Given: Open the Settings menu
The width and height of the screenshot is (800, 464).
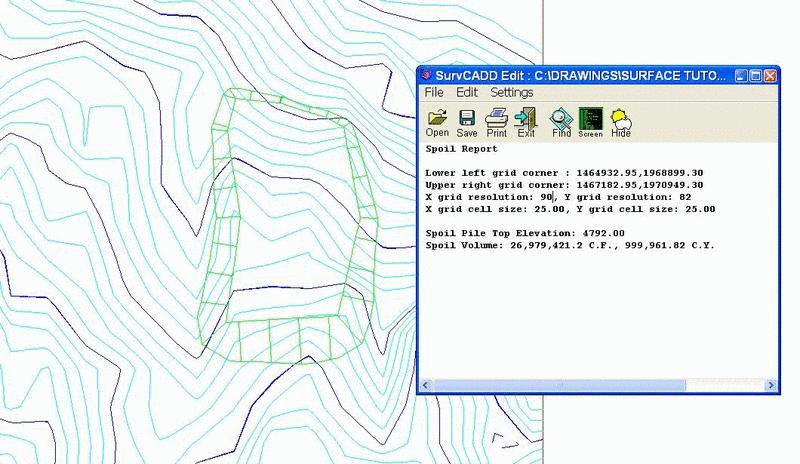Looking at the screenshot, I should [x=512, y=92].
